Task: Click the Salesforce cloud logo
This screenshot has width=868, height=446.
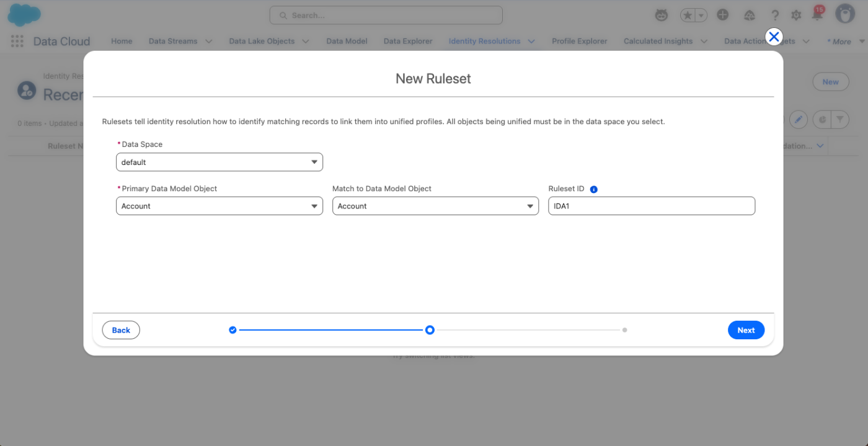Action: 24,15
